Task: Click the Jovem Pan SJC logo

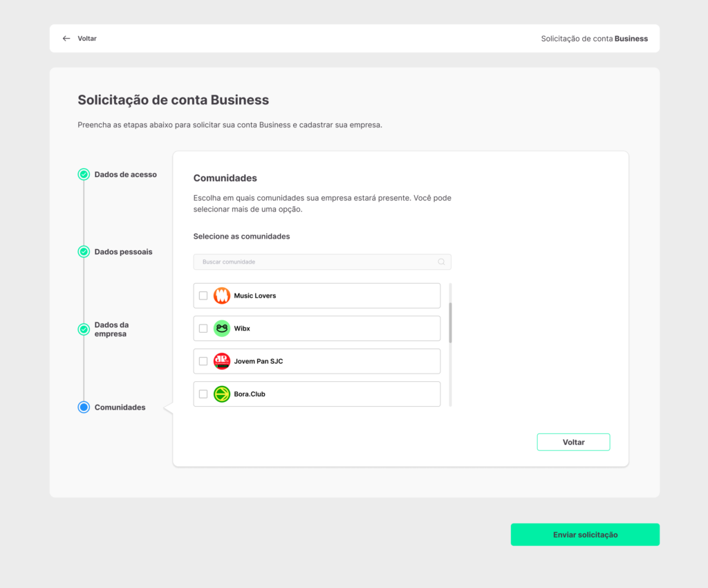Action: pyautogui.click(x=222, y=361)
